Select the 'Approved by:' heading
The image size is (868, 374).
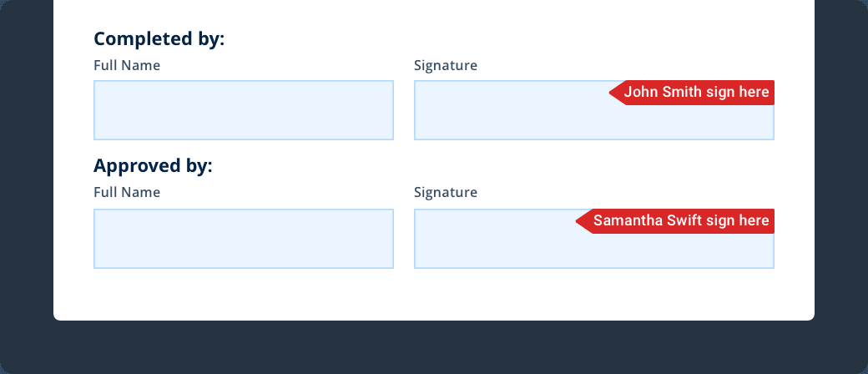(154, 166)
